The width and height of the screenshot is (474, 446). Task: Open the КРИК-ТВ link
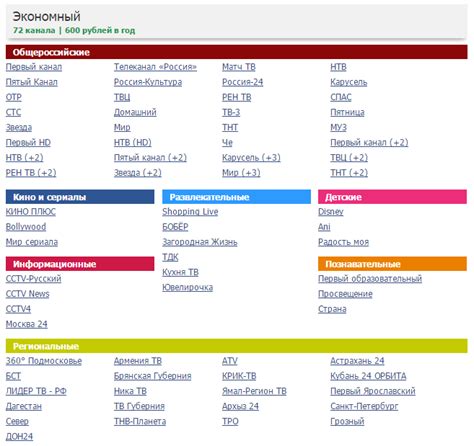[239, 376]
